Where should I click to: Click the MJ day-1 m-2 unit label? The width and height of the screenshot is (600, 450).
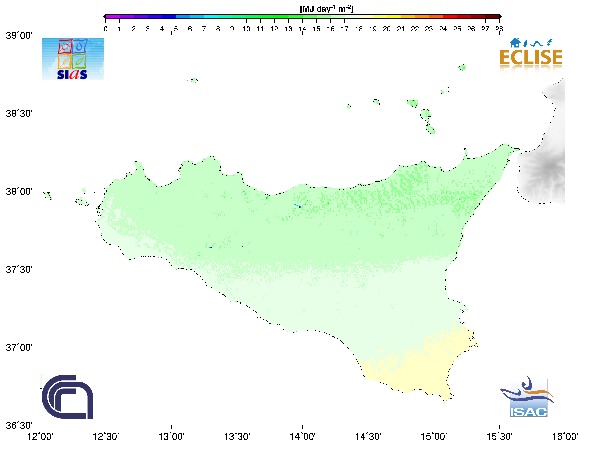point(326,9)
